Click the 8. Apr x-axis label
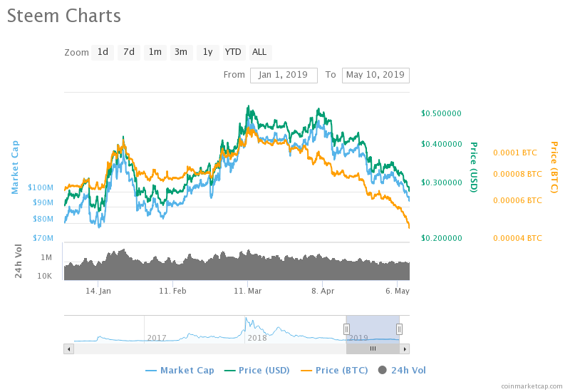The image size is (570, 392). click(x=323, y=291)
